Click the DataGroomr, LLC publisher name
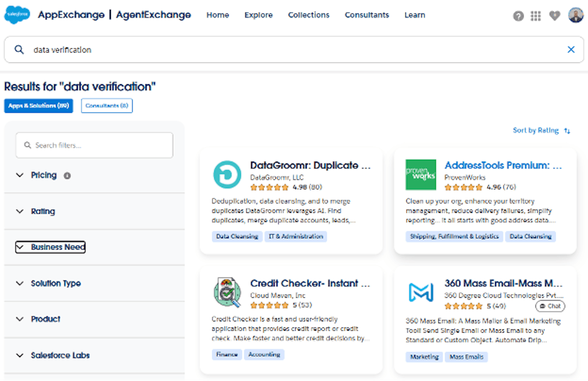Screen dimensions: 588x381 pyautogui.click(x=277, y=177)
